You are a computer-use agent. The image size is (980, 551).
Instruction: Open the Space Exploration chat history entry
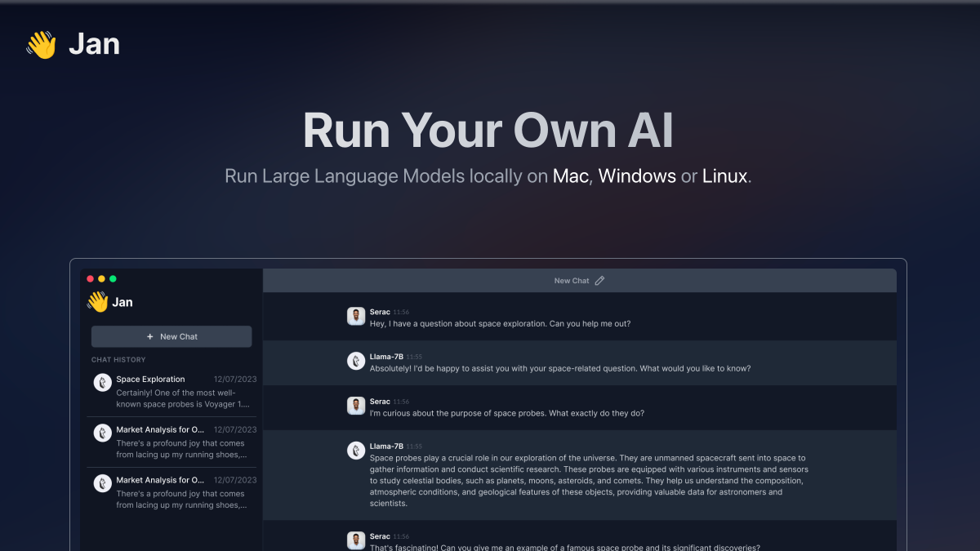pos(174,391)
